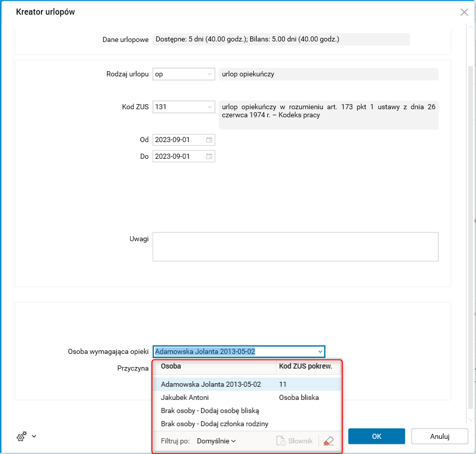This screenshot has width=476, height=454.
Task: Open the calendar picker for Do date
Action: point(209,156)
